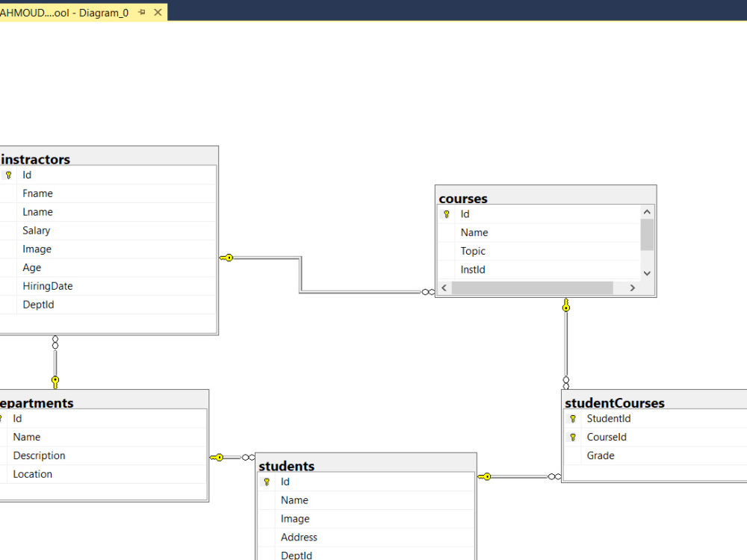Select the Id column text in students
Screen dimensions: 747x560
coord(285,482)
